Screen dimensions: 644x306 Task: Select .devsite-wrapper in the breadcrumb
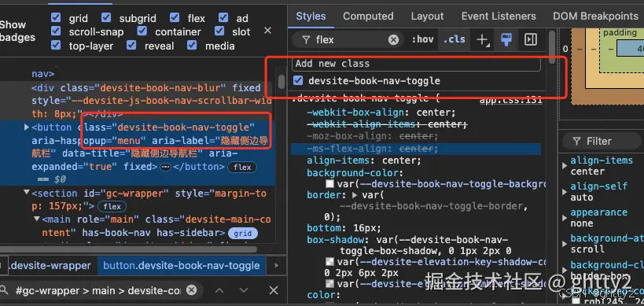point(50,265)
